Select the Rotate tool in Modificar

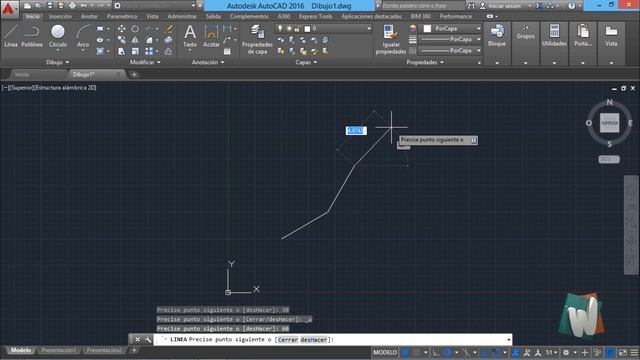click(x=135, y=29)
